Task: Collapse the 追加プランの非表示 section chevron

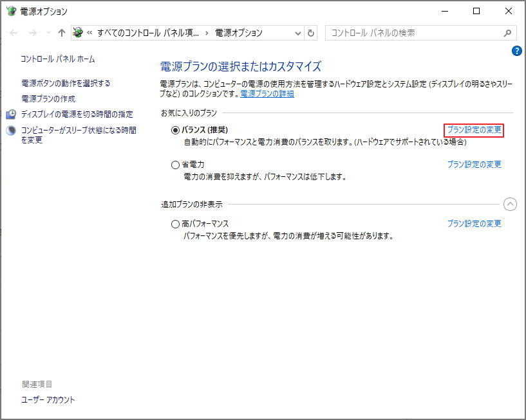Action: 510,204
